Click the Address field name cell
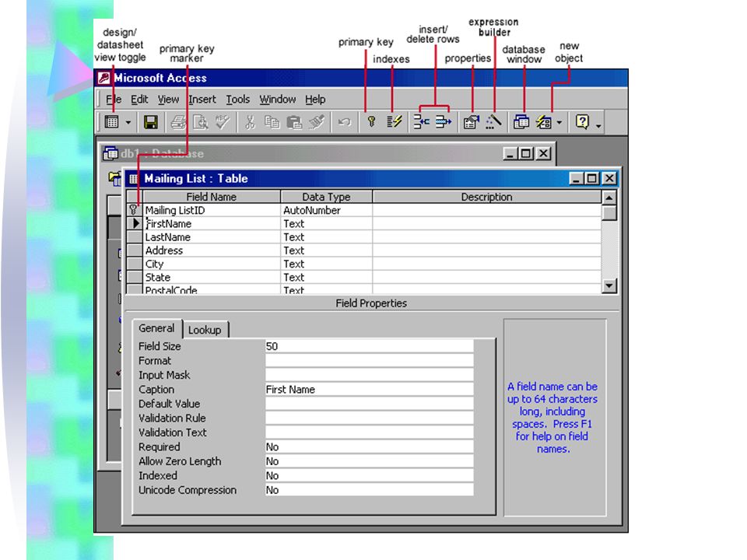747x560 pixels. (212, 250)
